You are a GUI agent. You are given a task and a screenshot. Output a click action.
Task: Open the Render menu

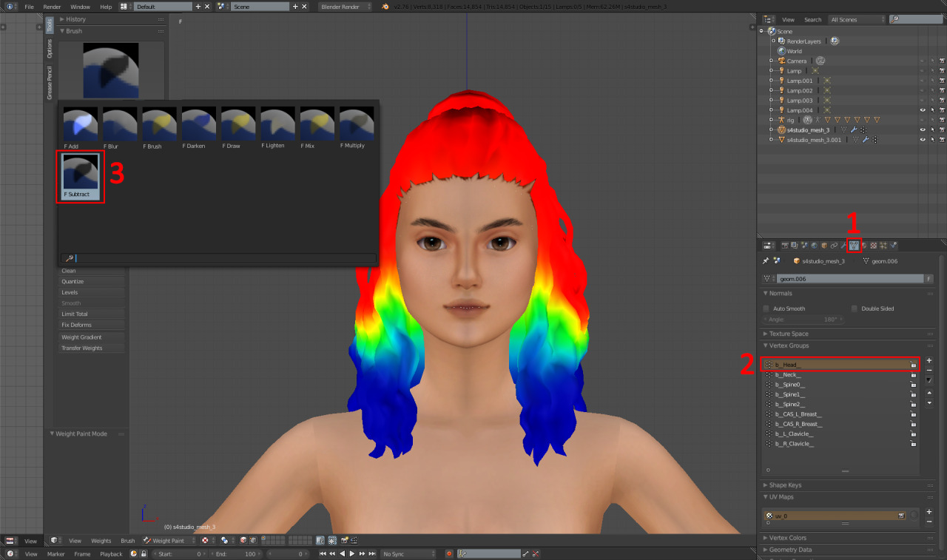coord(52,6)
